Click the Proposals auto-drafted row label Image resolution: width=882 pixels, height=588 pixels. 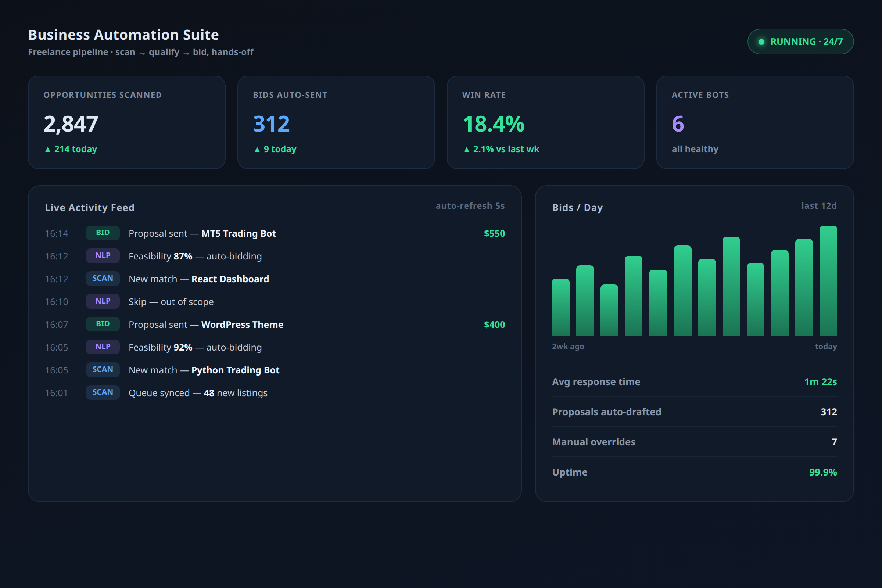(x=607, y=412)
